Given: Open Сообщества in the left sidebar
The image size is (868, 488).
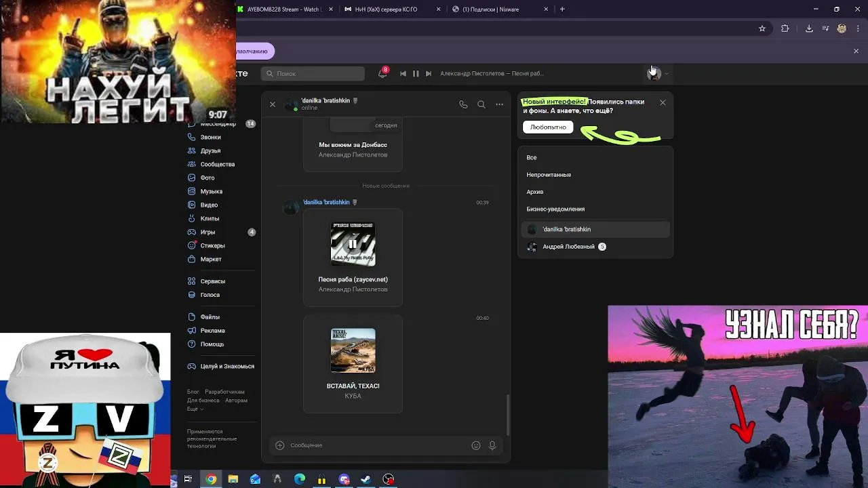Looking at the screenshot, I should [x=211, y=164].
